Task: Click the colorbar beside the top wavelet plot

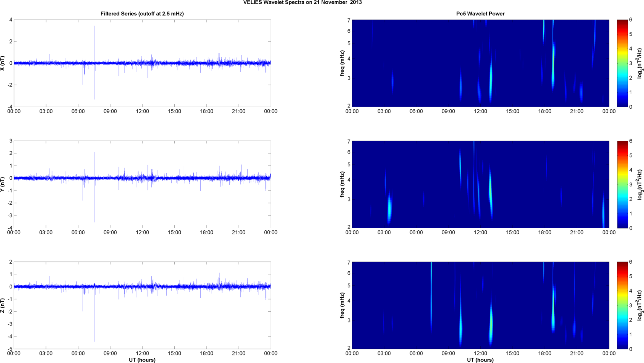Action: tap(622, 63)
